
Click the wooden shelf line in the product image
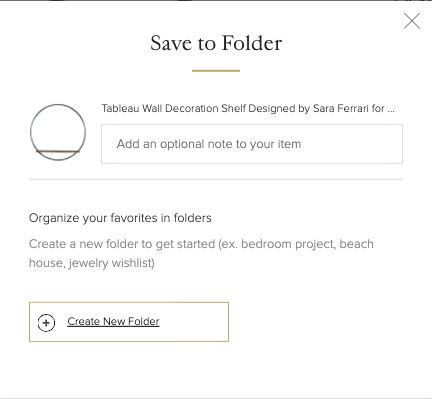coord(58,152)
